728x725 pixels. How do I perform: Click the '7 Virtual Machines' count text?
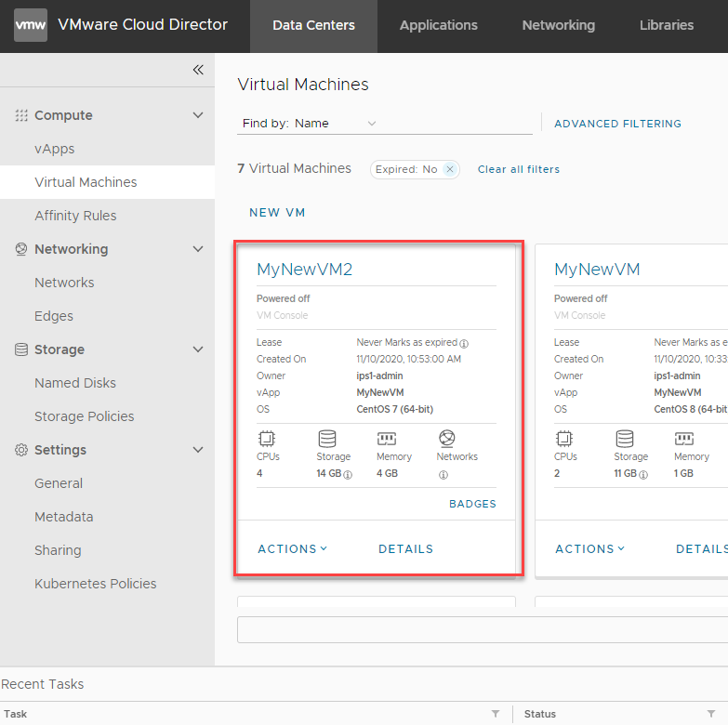pos(295,168)
